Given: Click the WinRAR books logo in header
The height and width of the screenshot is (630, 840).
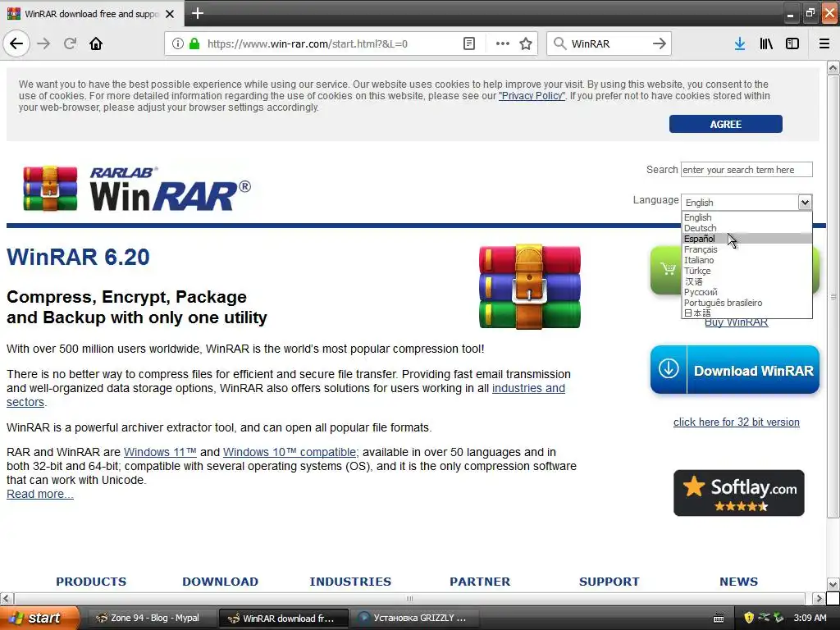Looking at the screenshot, I should click(x=50, y=189).
